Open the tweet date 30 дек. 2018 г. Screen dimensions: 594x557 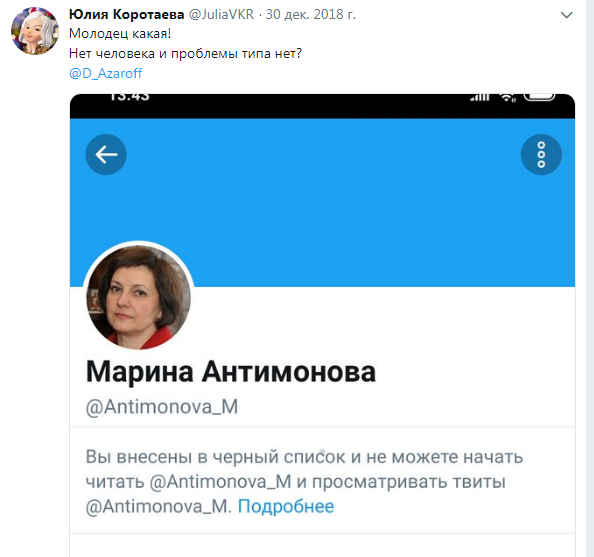311,14
